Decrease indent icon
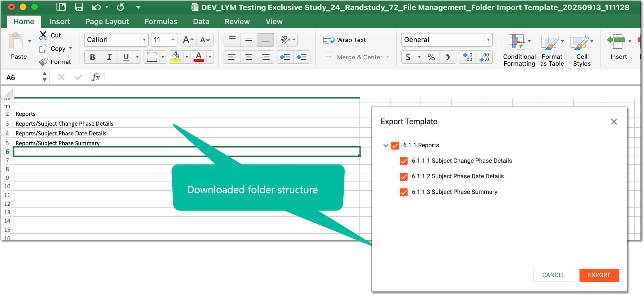The height and width of the screenshot is (295, 644). coord(285,57)
